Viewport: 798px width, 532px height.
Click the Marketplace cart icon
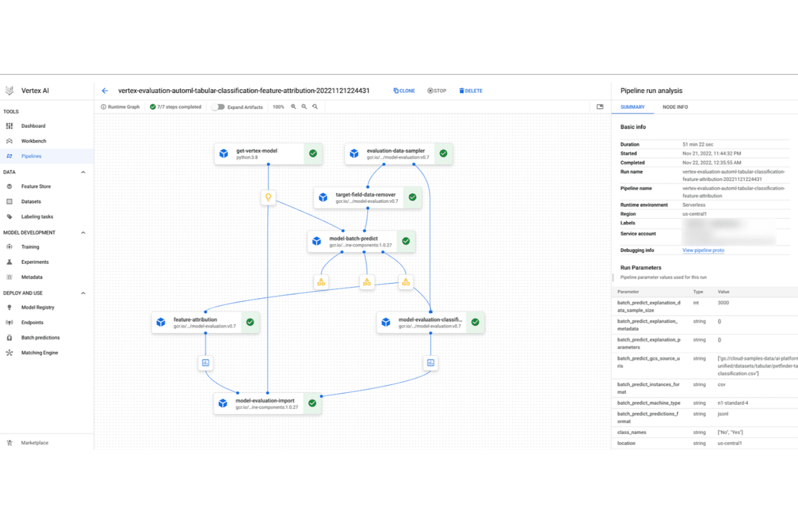(9, 443)
